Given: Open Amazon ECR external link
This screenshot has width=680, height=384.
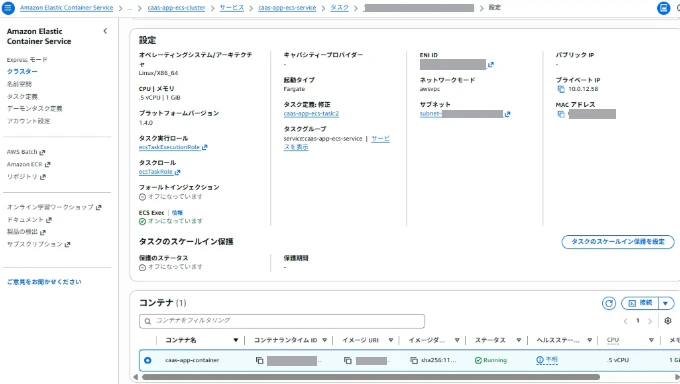Looking at the screenshot, I should click(x=28, y=164).
